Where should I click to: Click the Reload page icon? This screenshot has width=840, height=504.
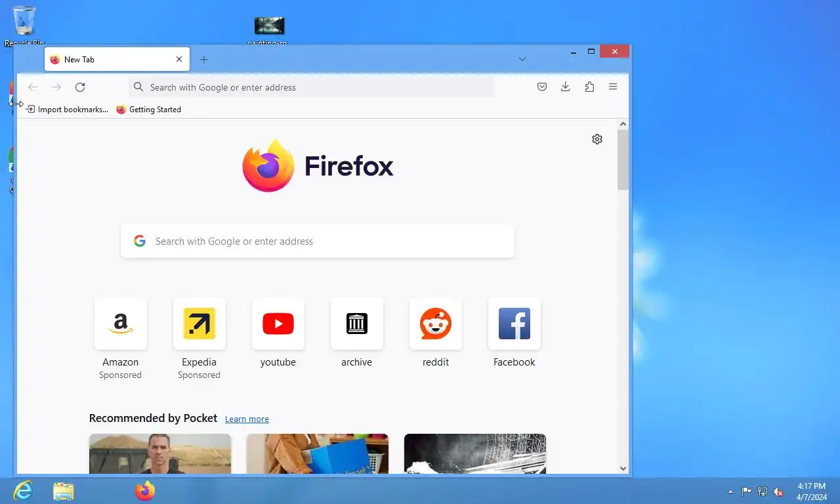pos(80,87)
